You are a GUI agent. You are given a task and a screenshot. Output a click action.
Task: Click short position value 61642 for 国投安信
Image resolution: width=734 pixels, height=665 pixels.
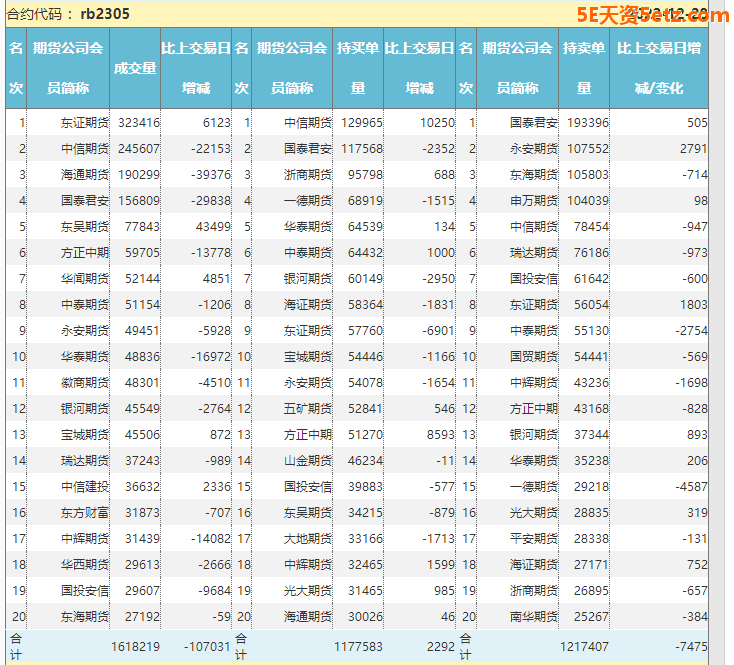(x=591, y=278)
